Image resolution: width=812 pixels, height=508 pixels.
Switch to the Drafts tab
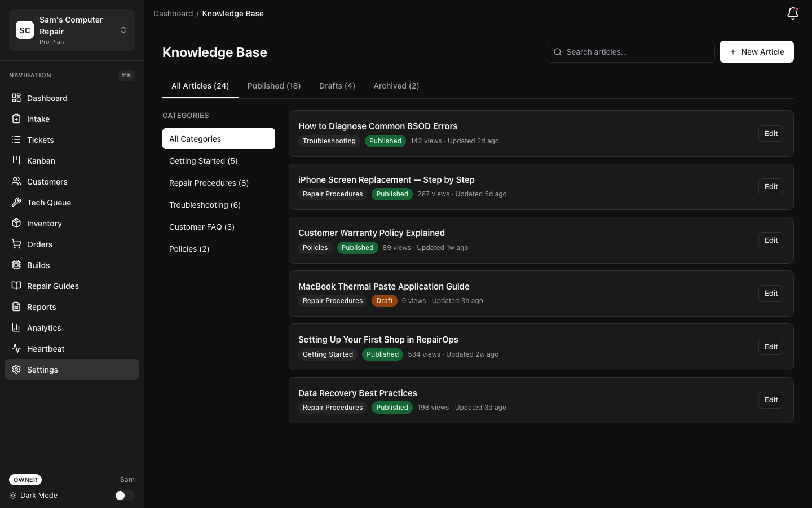337,86
